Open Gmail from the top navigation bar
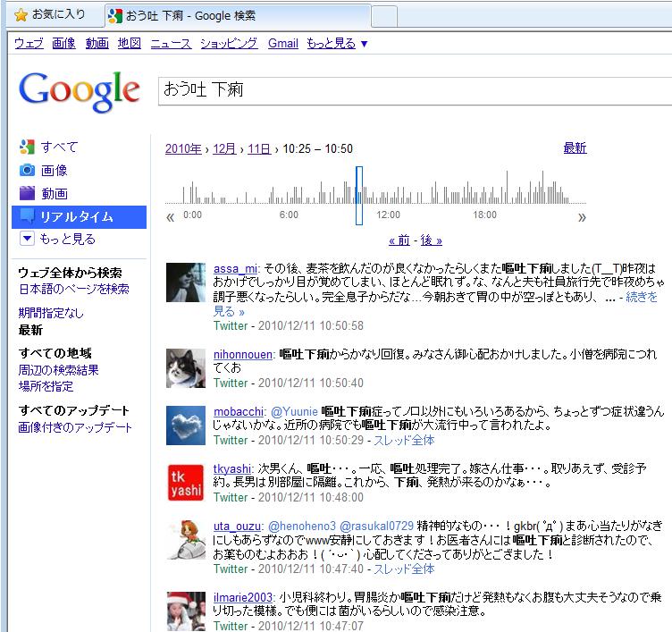The image size is (672, 632). point(283,43)
